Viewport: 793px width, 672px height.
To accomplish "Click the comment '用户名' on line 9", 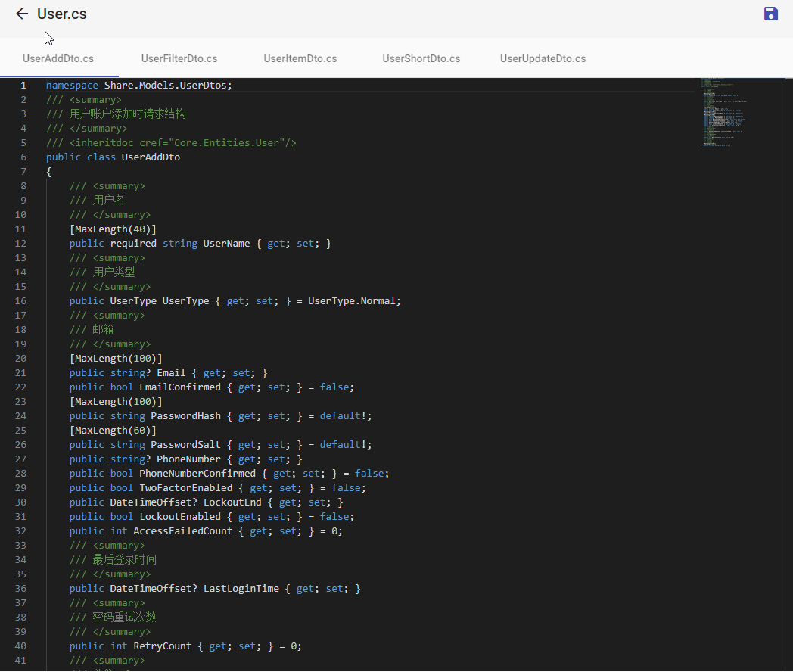I will point(108,201).
